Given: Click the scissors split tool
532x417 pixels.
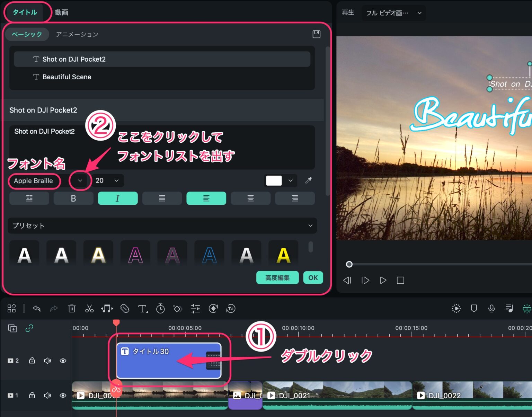Looking at the screenshot, I should pyautogui.click(x=89, y=308).
